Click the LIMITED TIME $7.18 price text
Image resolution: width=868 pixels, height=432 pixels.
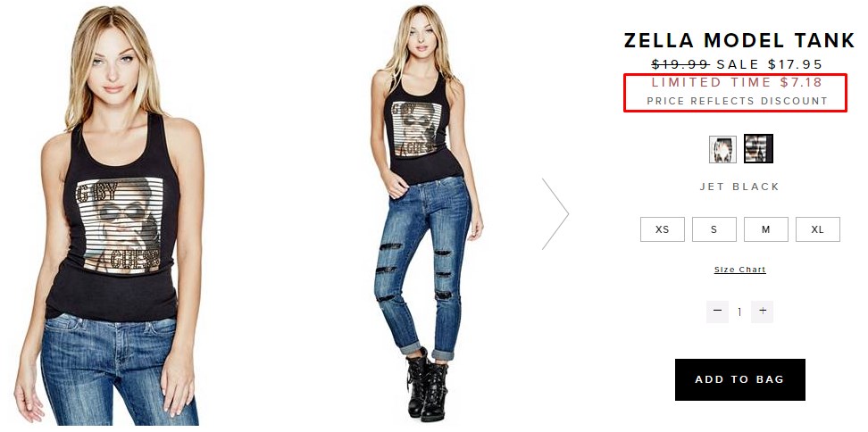coord(737,82)
